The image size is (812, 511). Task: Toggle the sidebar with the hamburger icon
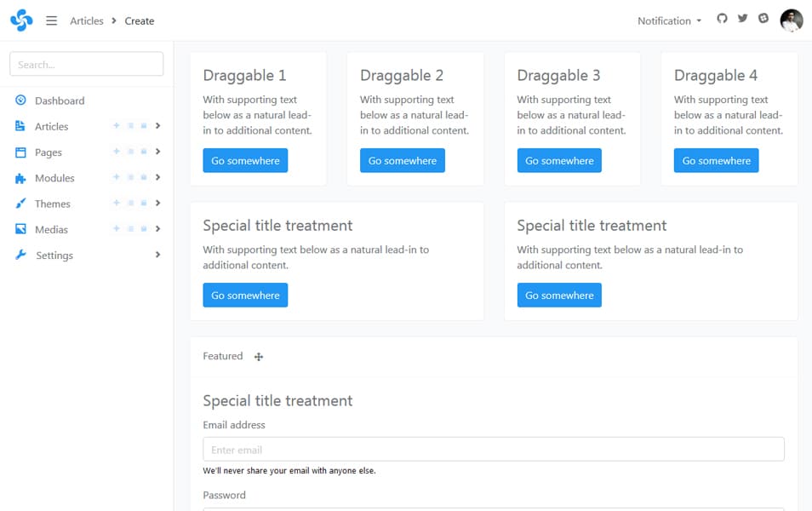tap(51, 20)
